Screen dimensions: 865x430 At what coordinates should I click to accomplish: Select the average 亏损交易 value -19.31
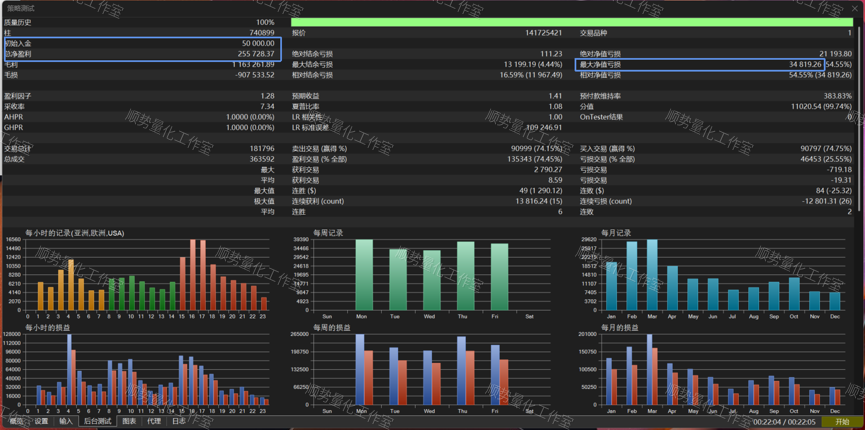point(842,180)
